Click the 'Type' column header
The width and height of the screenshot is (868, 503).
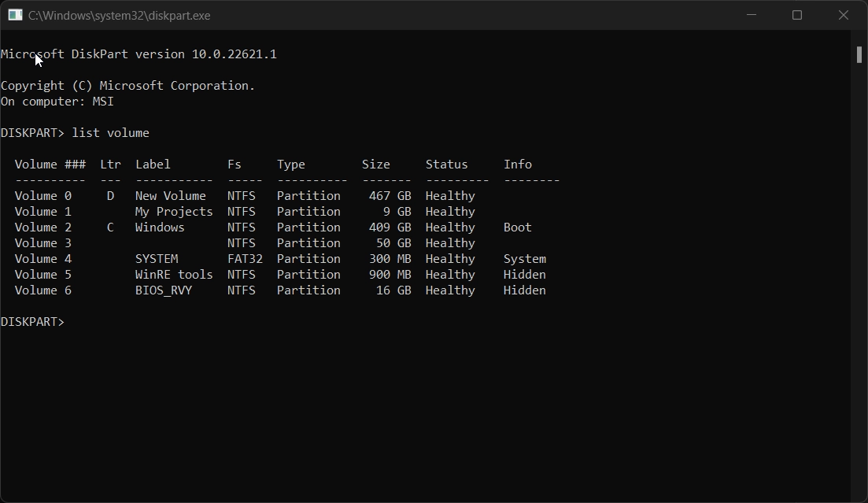(x=291, y=165)
